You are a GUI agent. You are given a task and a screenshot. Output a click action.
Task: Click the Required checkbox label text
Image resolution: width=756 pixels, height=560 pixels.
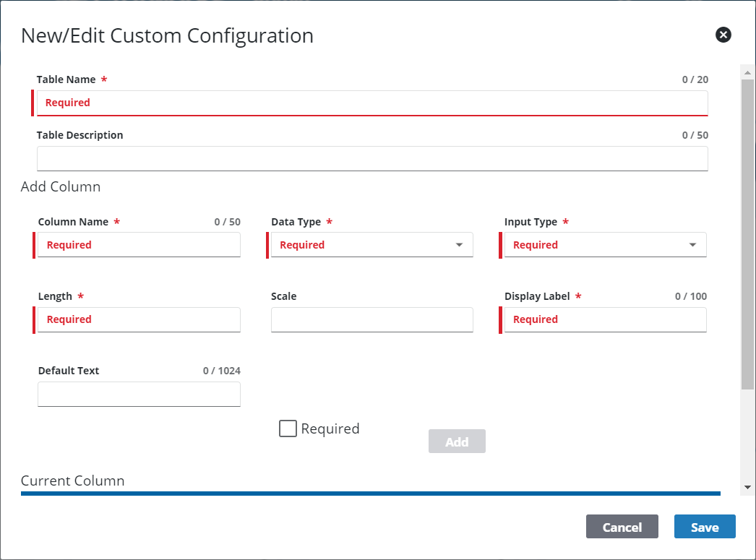point(330,428)
